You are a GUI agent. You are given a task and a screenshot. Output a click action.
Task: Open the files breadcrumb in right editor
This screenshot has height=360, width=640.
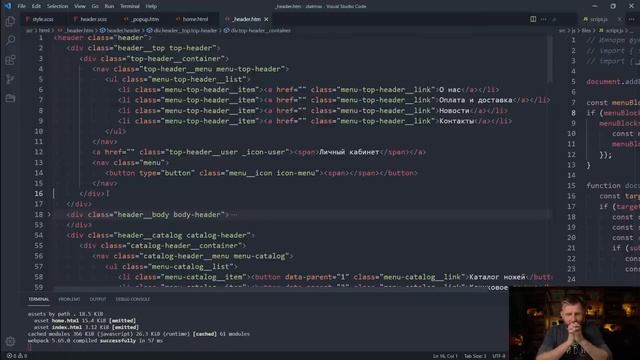click(586, 31)
